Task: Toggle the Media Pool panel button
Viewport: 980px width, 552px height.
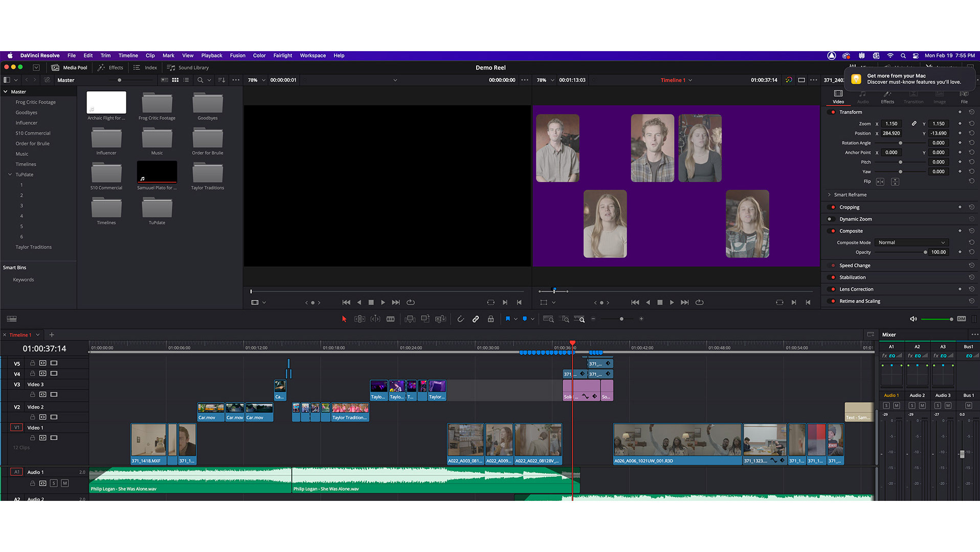Action: (70, 67)
